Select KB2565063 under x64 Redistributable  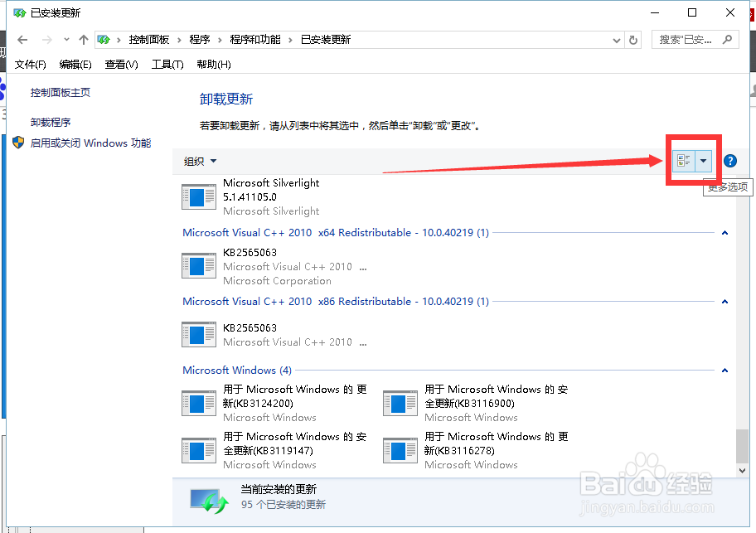click(275, 267)
